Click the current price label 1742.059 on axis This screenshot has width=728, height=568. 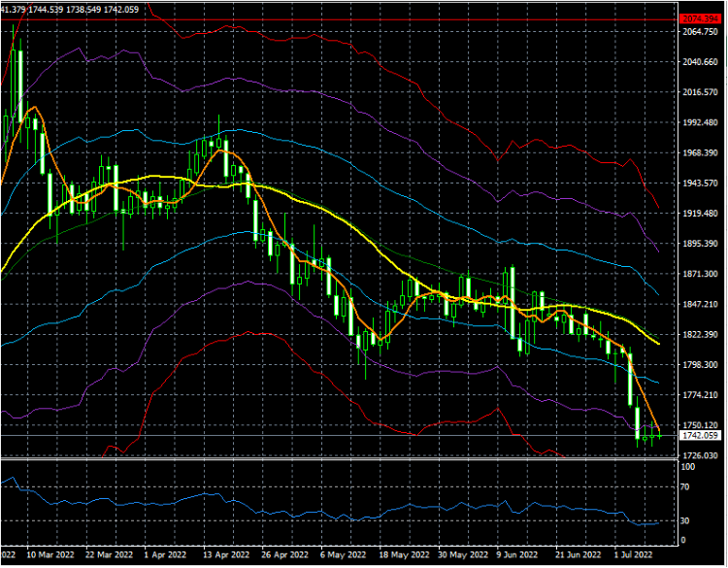coord(700,436)
